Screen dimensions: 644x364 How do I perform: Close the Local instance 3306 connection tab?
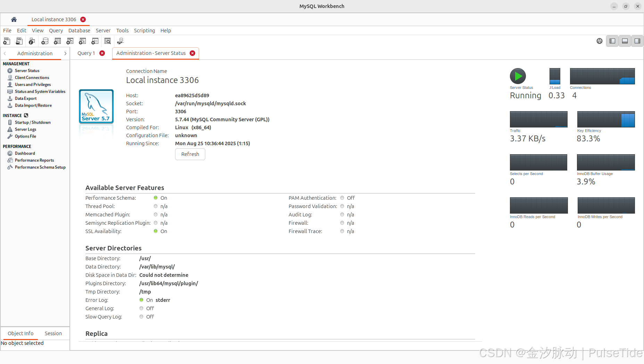(83, 19)
